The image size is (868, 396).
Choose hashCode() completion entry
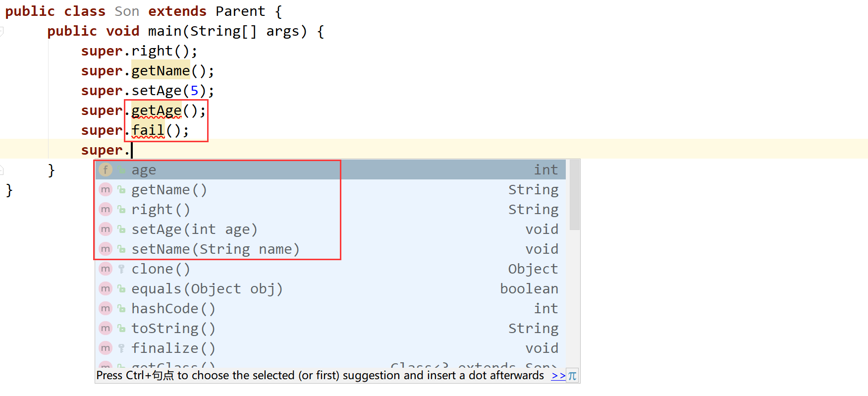330,309
